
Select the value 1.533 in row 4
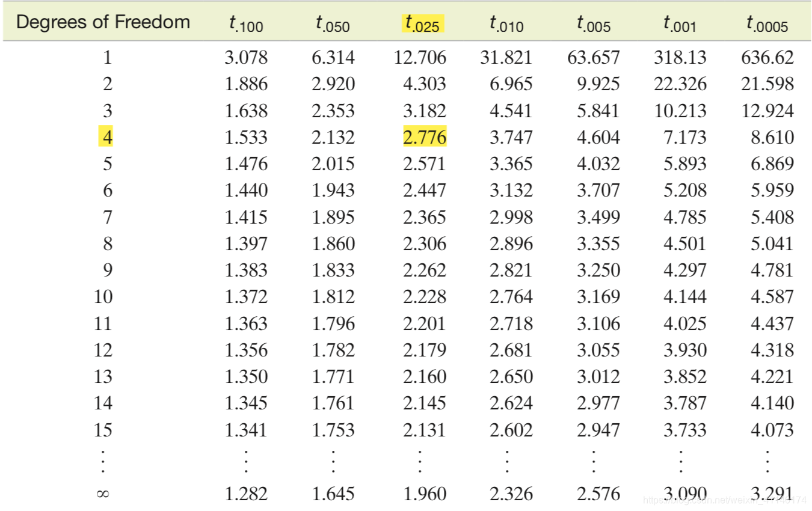246,138
